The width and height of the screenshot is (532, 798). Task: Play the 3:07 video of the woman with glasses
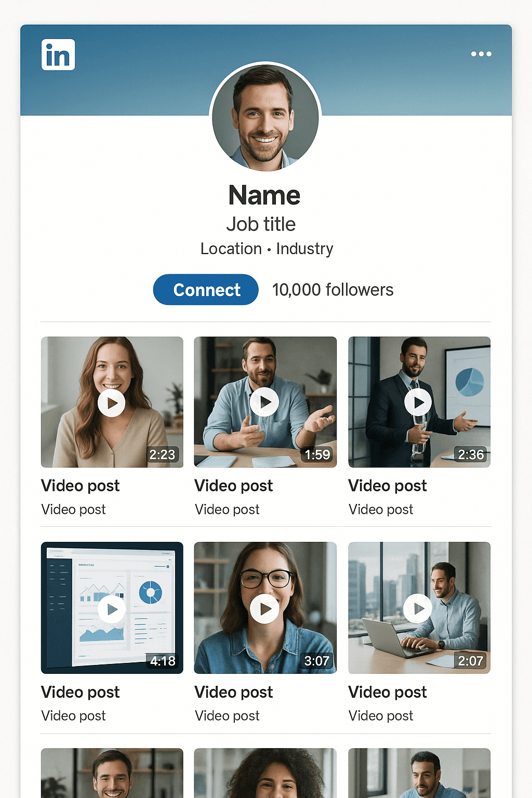coord(265,608)
